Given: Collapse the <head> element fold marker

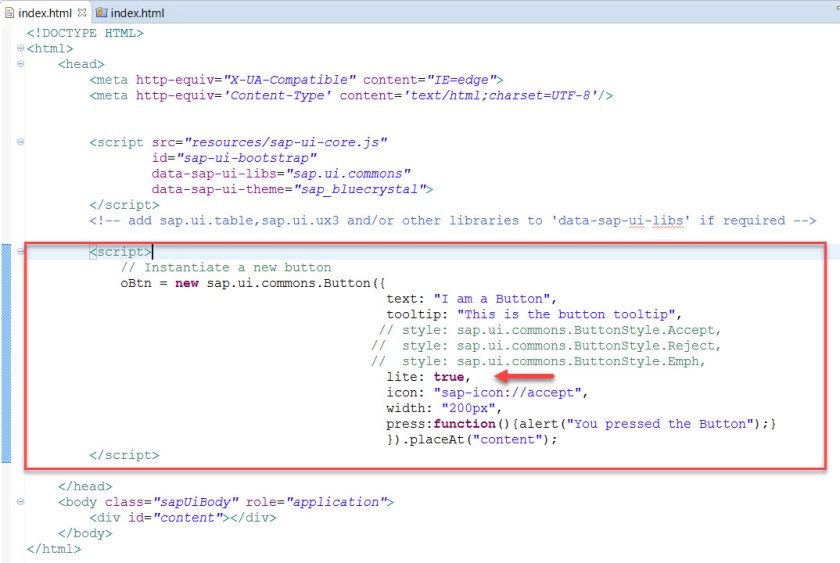Looking at the screenshot, I should (20, 64).
